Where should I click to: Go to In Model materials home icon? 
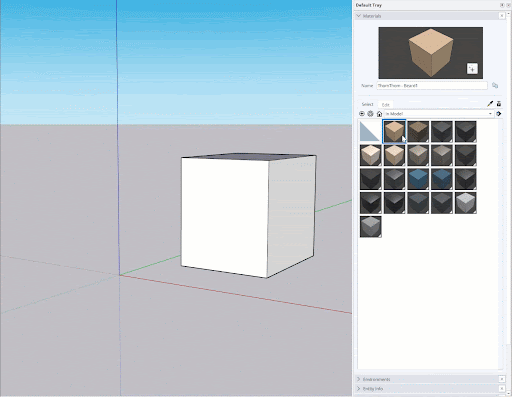point(379,114)
